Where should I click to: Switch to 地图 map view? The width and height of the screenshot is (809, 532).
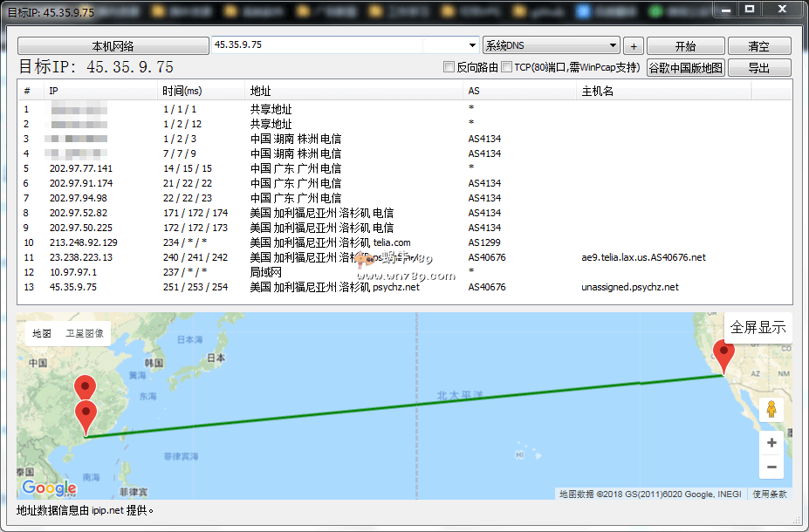pyautogui.click(x=42, y=333)
